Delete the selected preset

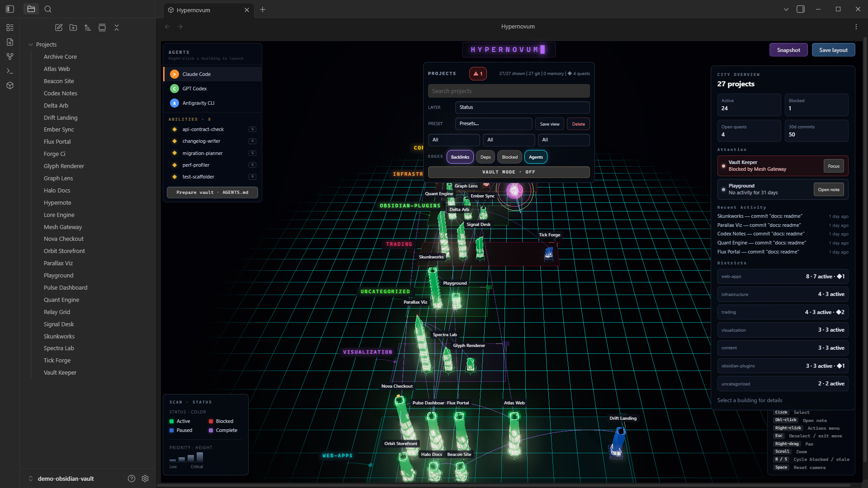pyautogui.click(x=578, y=124)
